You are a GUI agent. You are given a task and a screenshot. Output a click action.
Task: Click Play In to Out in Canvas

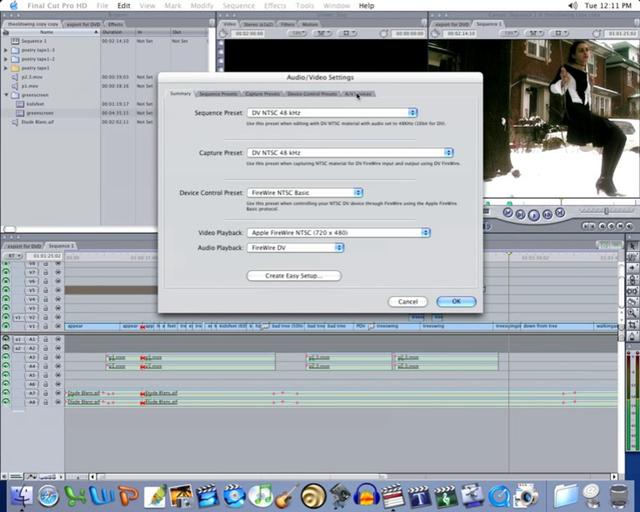pyautogui.click(x=520, y=214)
